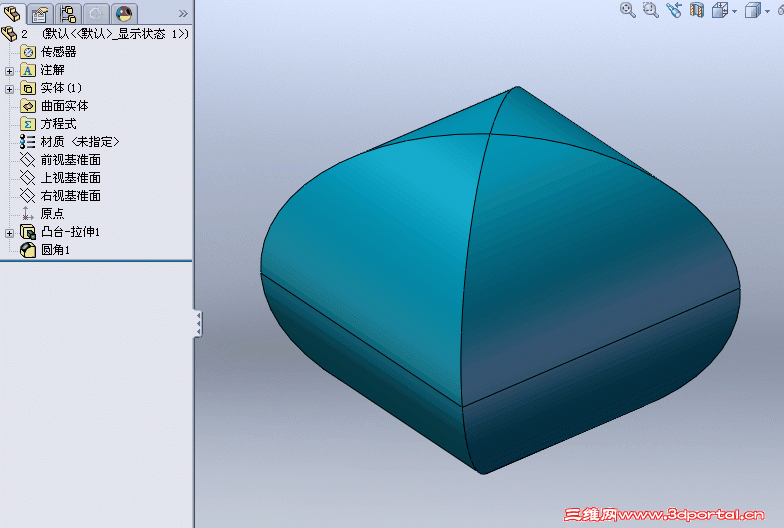
Task: Select the 原点 origin label
Action: [x=52, y=214]
